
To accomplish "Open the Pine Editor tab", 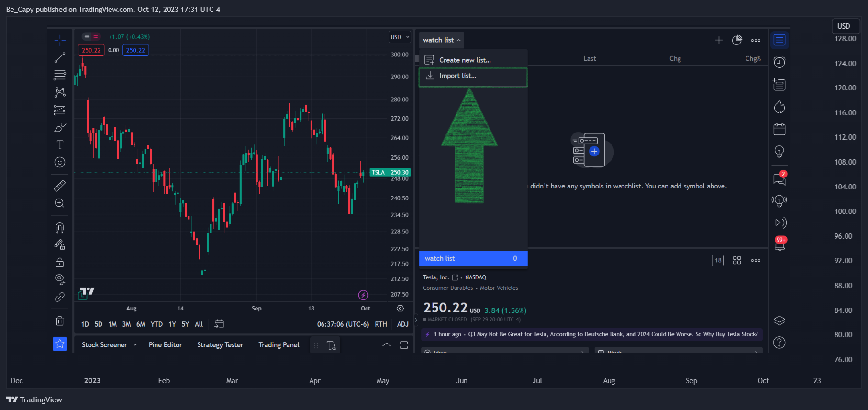I will pyautogui.click(x=165, y=345).
